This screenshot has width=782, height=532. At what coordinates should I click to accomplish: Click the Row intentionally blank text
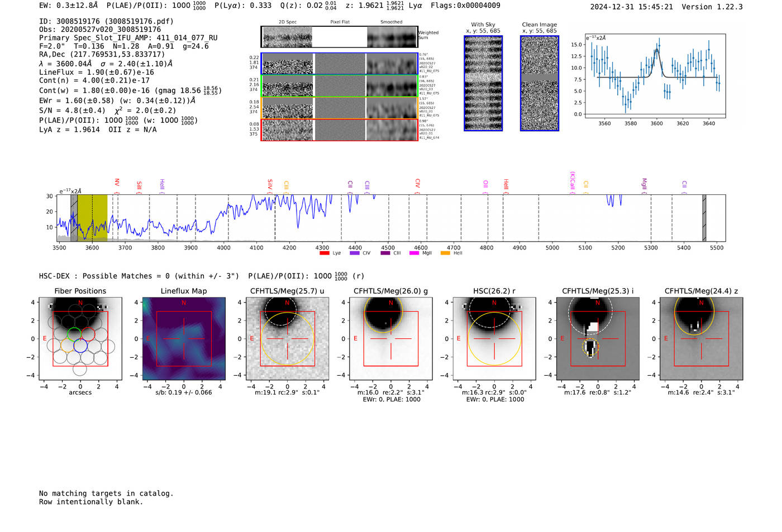tap(91, 502)
